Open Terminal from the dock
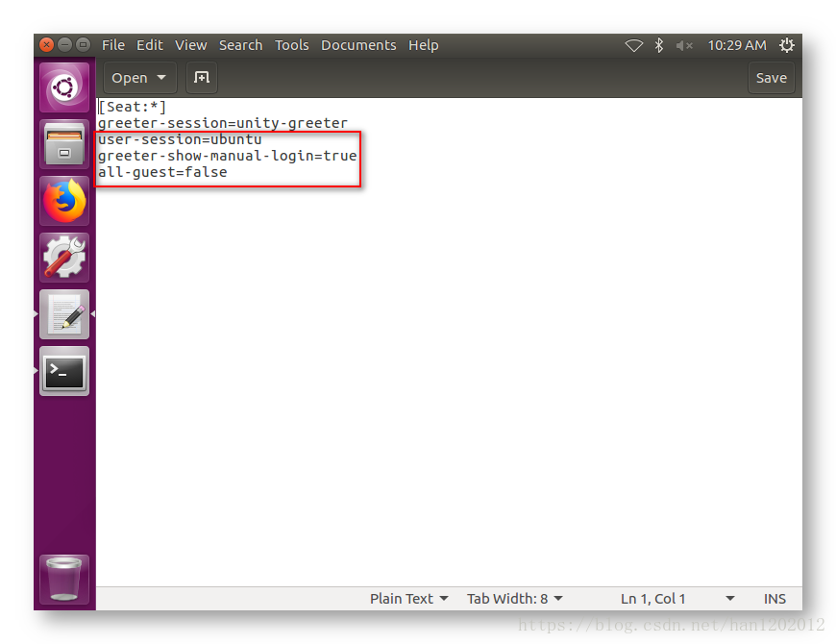 tap(64, 371)
